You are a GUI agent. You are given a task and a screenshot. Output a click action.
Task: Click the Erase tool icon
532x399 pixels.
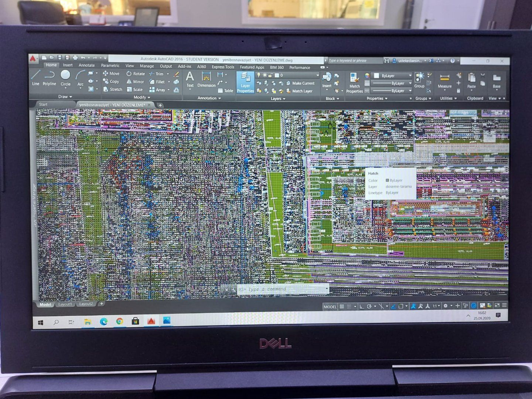[x=176, y=74]
